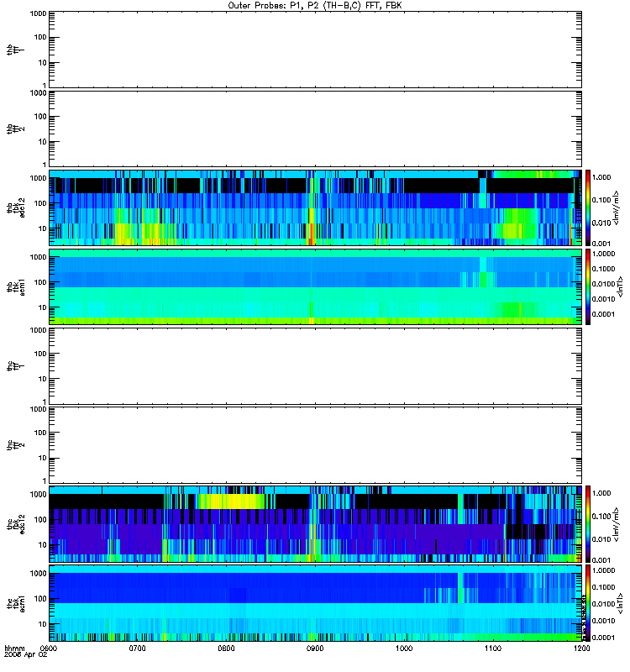
Task: Click the 'thc fbk edc12' y-axis label
Action: pyautogui.click(x=15, y=524)
